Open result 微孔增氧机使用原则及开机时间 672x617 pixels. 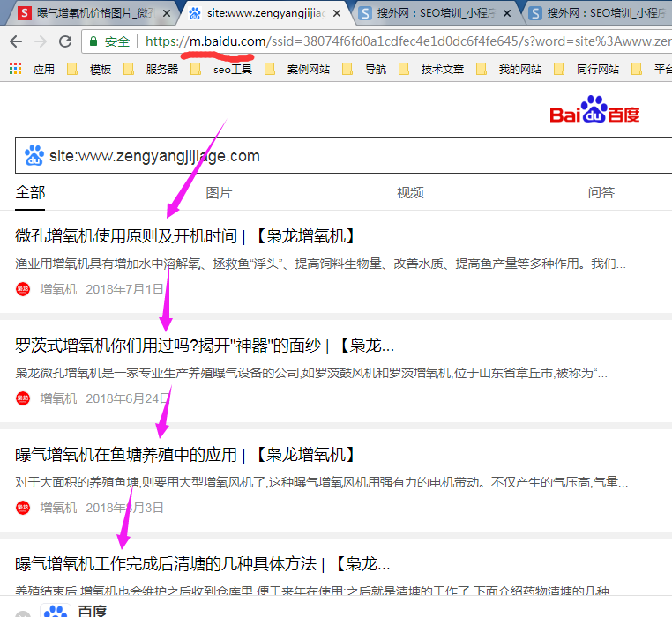click(126, 236)
